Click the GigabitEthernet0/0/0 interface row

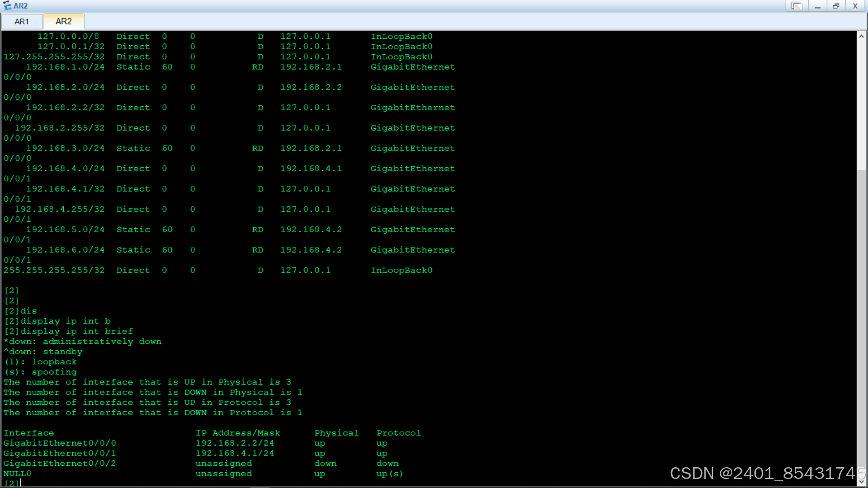tap(60, 443)
